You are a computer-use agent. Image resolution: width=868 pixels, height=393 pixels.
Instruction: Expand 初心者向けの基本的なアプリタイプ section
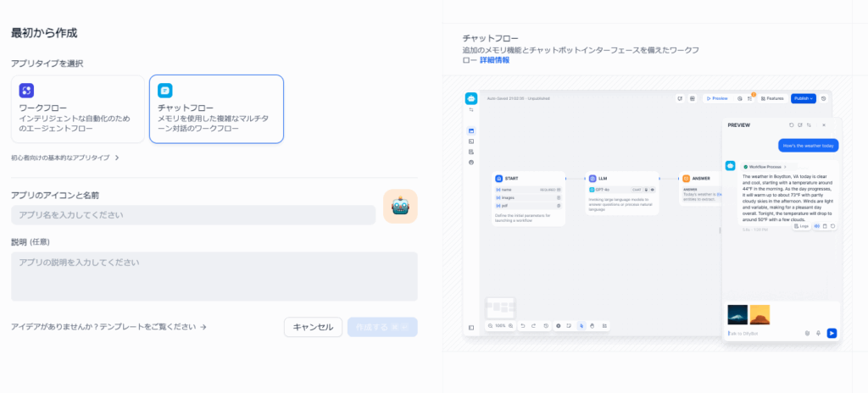pos(65,158)
